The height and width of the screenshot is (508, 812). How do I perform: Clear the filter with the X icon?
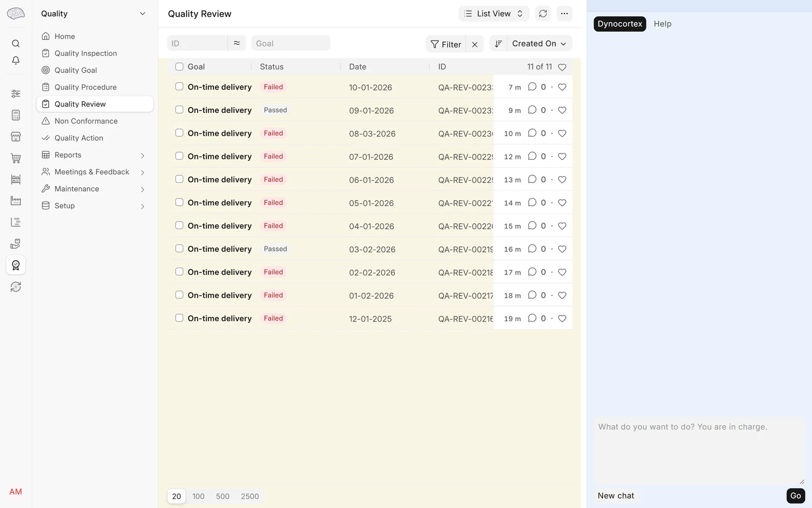(x=475, y=44)
